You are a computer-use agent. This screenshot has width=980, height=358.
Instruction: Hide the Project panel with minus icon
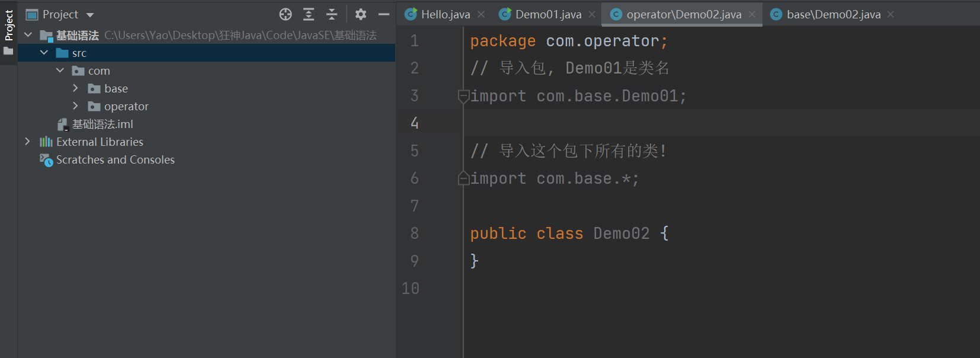[x=384, y=14]
